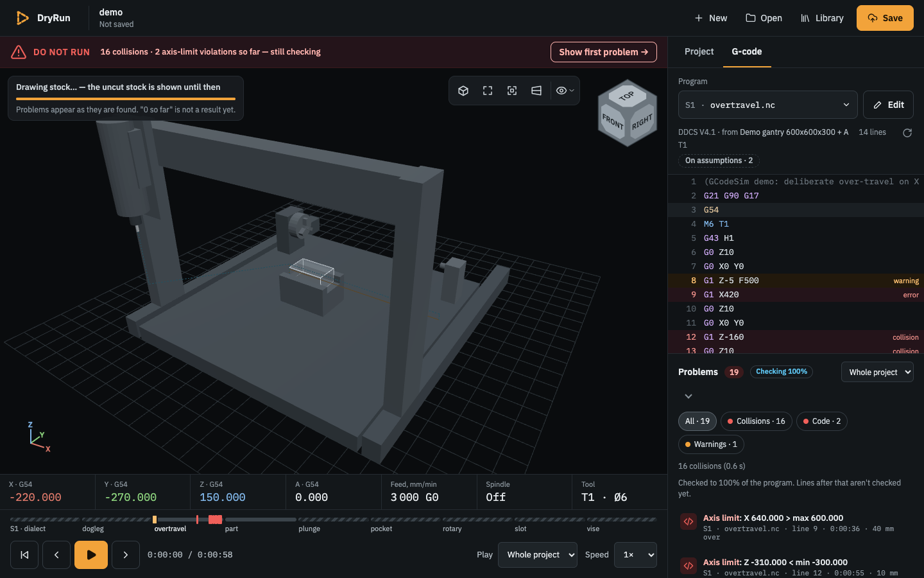The image size is (924, 578).
Task: Jump to the start of playback
Action: click(24, 555)
